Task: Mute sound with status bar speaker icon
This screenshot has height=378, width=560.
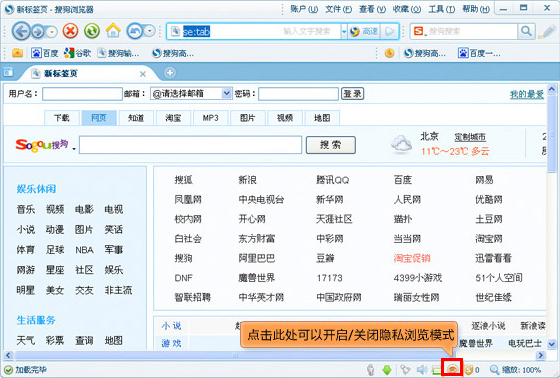Action: coord(422,370)
